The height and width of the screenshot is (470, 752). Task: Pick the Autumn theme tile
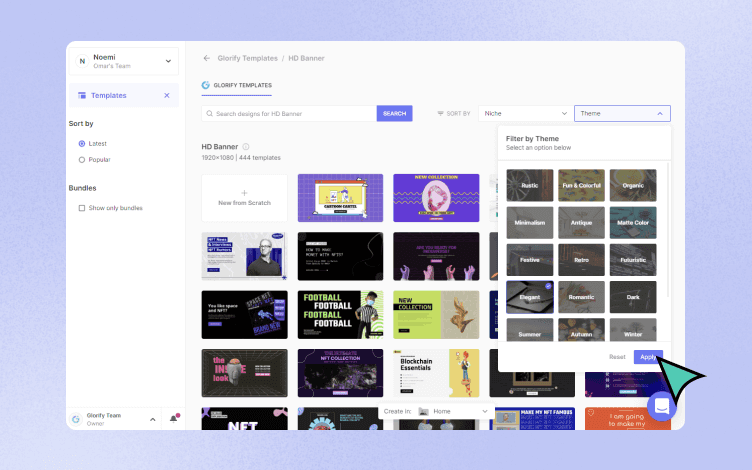[x=581, y=329]
